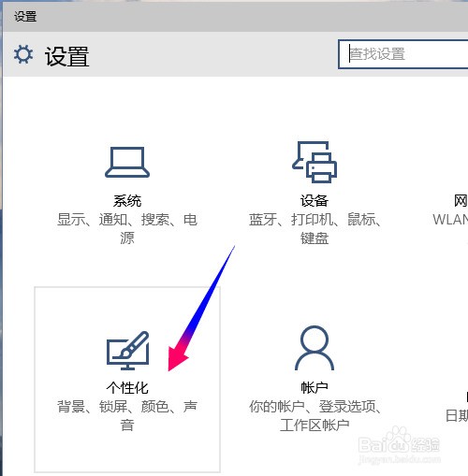Open the Personalization brush-and-monitor icon
The height and width of the screenshot is (476, 468).
tap(127, 351)
